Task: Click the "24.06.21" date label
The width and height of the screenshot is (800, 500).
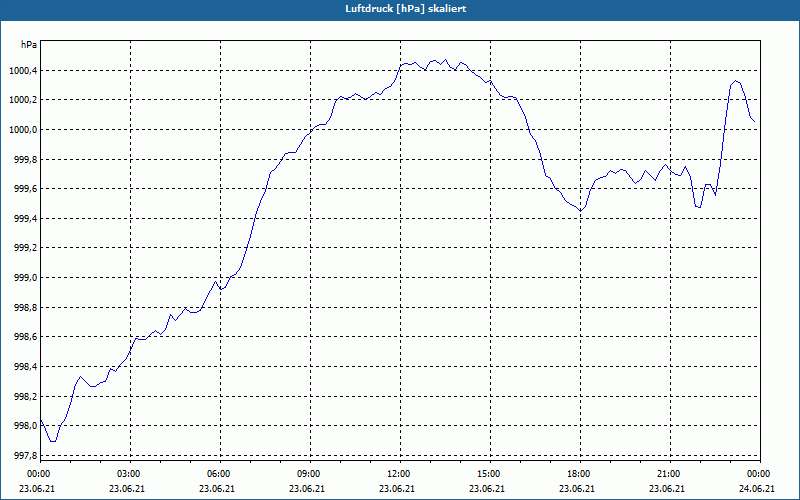Action: [757, 489]
